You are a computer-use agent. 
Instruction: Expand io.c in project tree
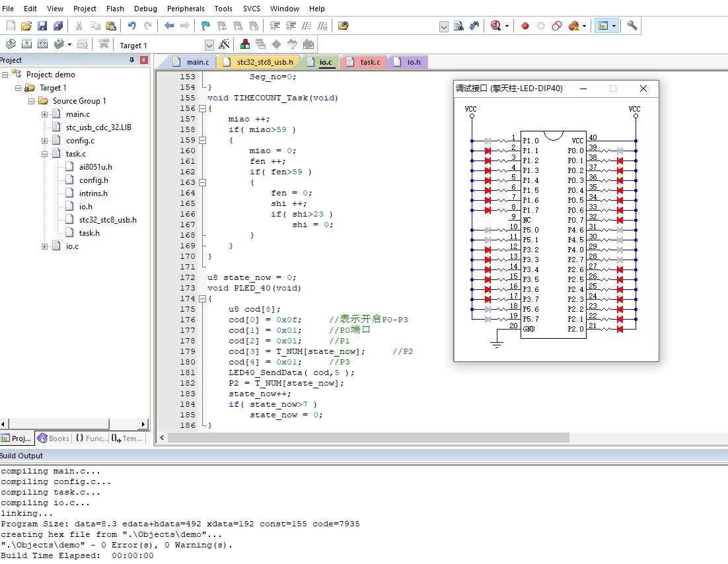coord(45,246)
